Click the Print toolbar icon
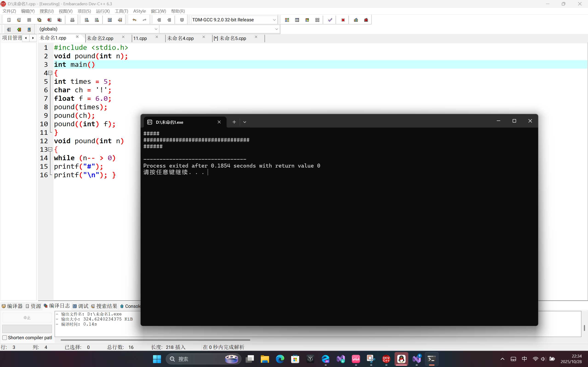588x367 pixels. [x=72, y=20]
